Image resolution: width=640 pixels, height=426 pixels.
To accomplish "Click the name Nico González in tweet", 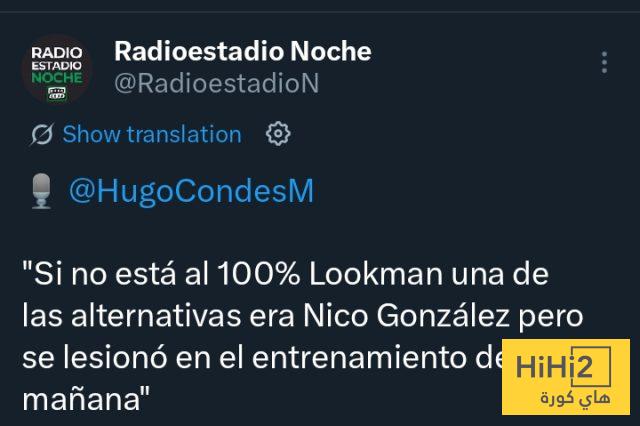I will pos(407,316).
